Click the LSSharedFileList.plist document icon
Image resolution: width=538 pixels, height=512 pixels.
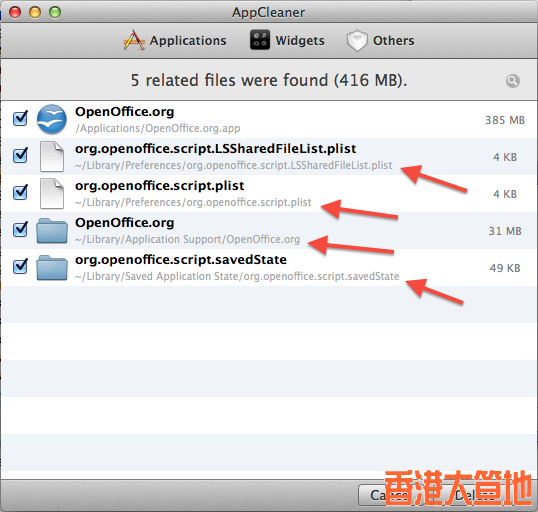[51, 156]
